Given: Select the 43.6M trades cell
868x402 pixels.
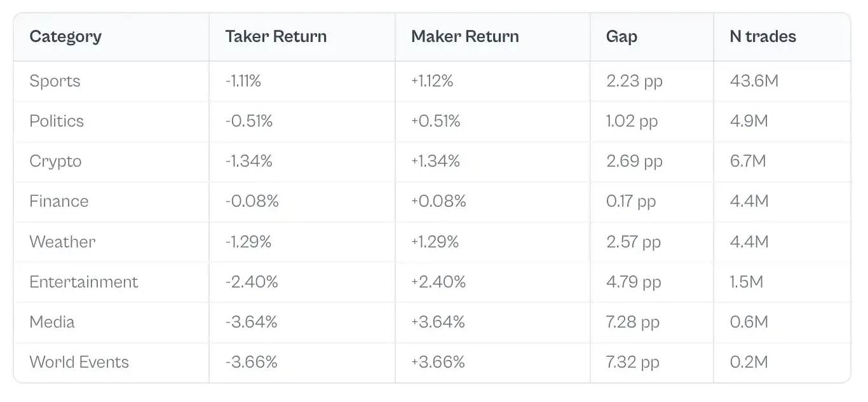Looking at the screenshot, I should (754, 81).
